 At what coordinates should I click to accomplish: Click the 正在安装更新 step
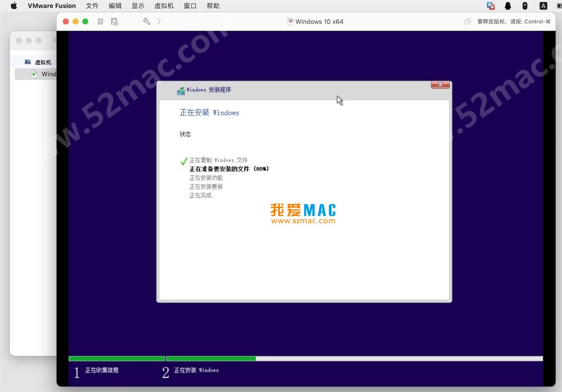point(206,187)
